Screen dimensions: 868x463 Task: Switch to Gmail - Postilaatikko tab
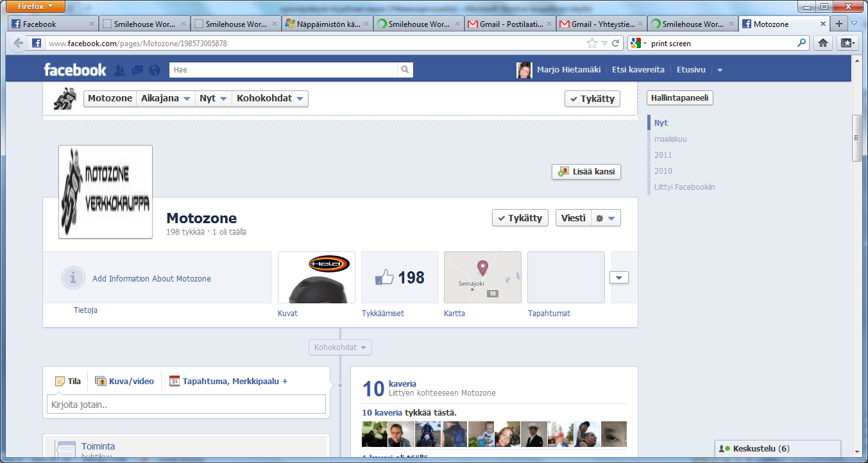point(510,24)
